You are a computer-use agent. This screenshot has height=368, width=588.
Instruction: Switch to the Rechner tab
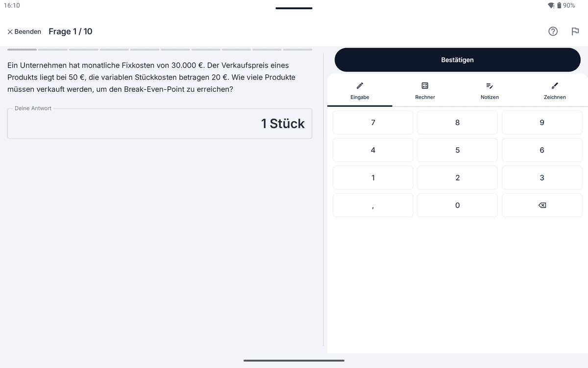(x=425, y=90)
